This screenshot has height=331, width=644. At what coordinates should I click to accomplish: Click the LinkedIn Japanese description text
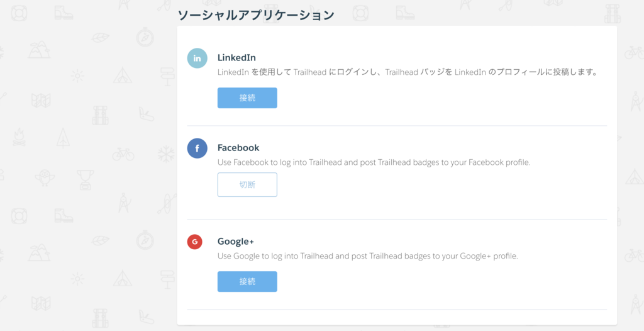pos(407,72)
